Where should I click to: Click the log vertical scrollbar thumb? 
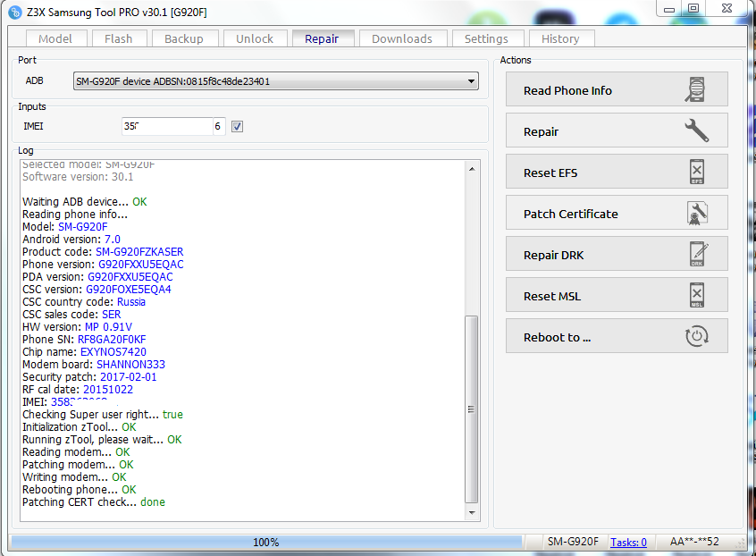472,409
